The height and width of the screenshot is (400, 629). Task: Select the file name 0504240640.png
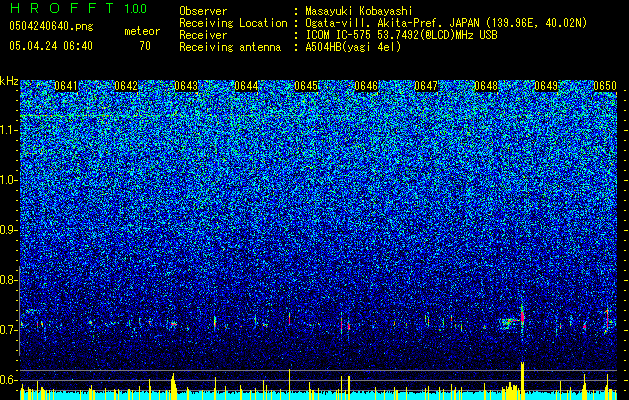pos(51,26)
